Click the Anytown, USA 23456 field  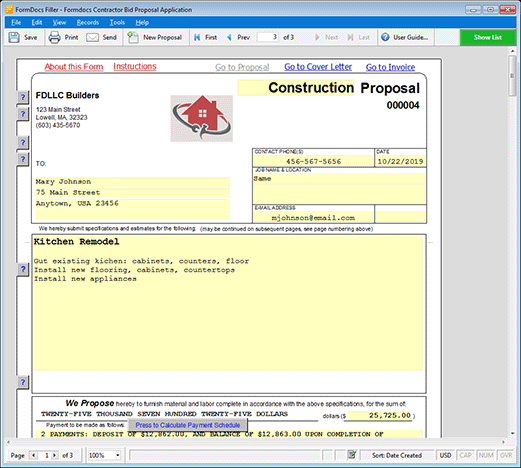132,203
